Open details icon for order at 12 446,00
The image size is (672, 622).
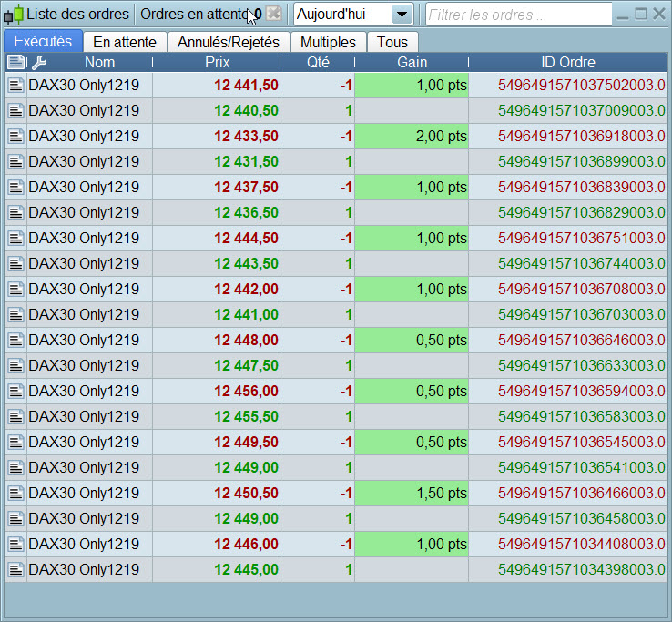(x=15, y=544)
